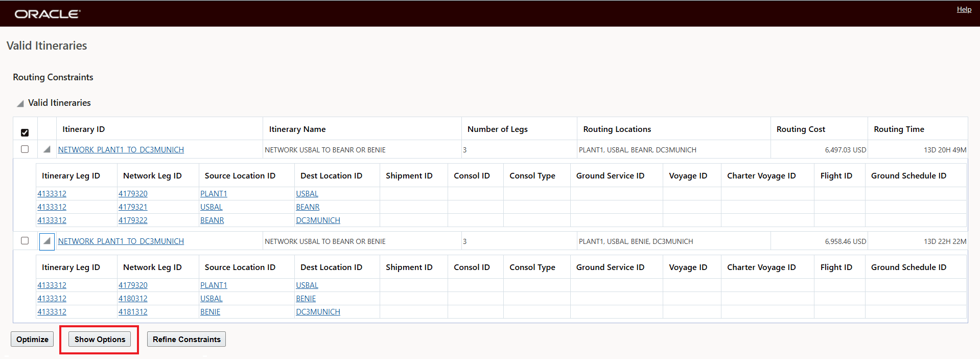Open network leg 4181312 link

click(133, 312)
